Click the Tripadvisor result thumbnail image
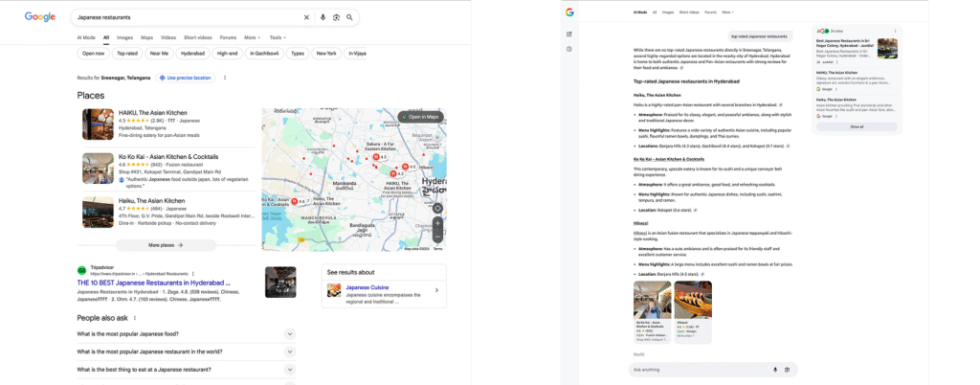The height and width of the screenshot is (385, 980). coord(280,283)
